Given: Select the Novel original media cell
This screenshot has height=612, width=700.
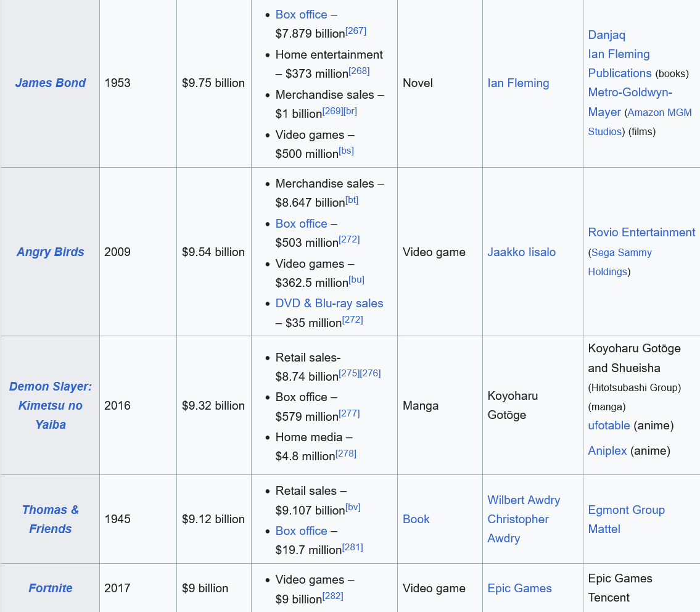Looking at the screenshot, I should (x=440, y=83).
